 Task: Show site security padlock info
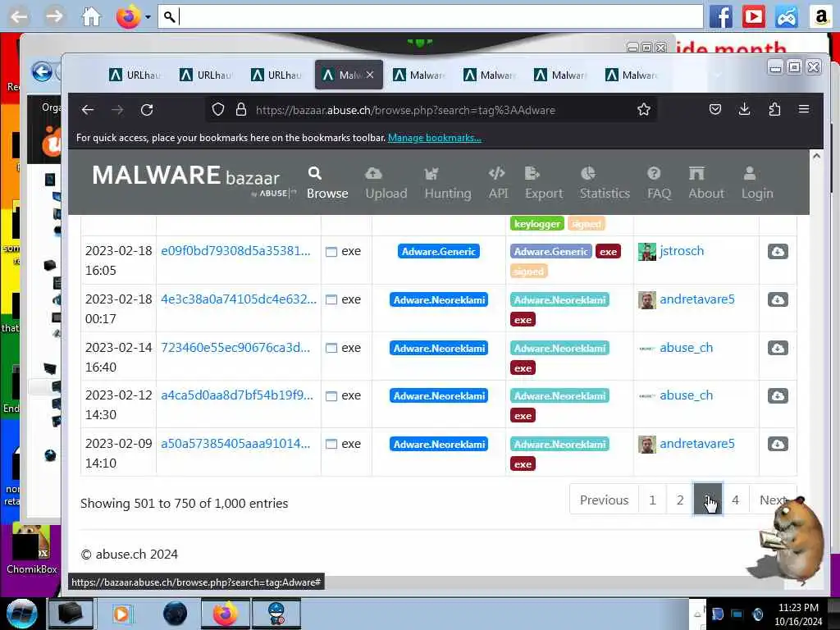241,110
